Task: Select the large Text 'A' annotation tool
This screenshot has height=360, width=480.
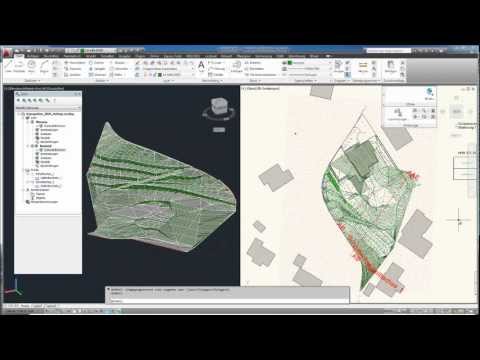Action: [x=201, y=66]
